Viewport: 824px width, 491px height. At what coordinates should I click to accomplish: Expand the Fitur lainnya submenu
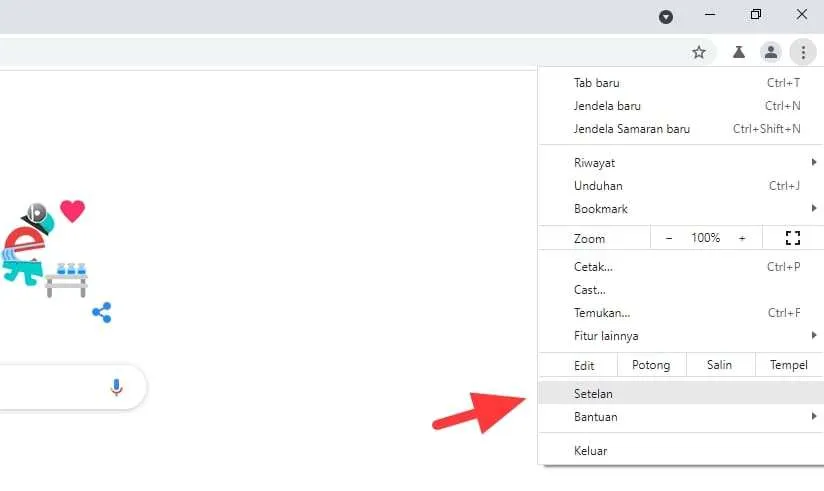tap(681, 336)
